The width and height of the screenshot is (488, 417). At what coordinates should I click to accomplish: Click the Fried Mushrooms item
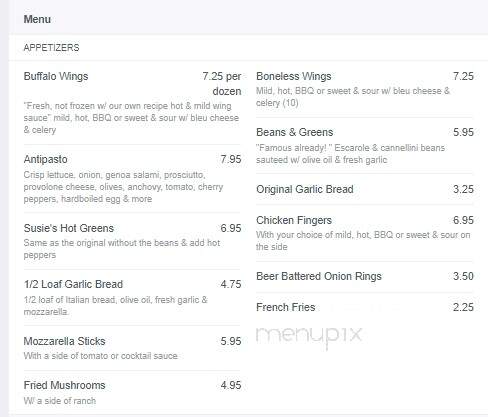pyautogui.click(x=64, y=385)
